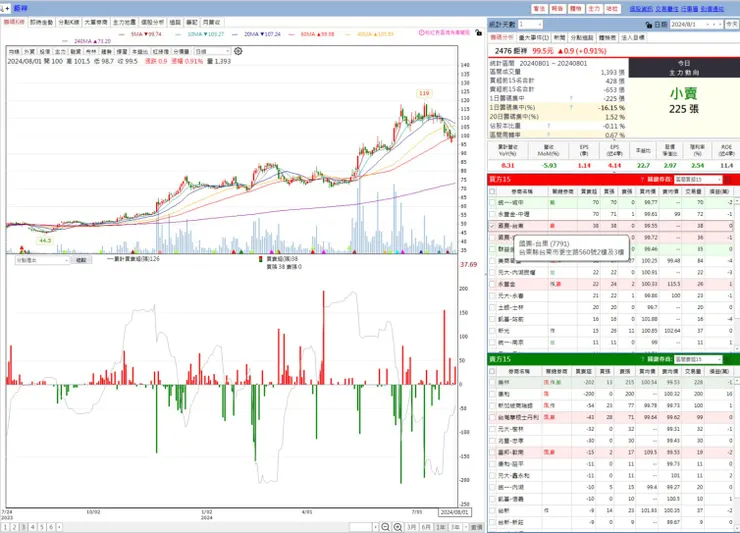740x533 pixels.
Task: Check the 元大-內湖民權 broker checkbox
Action: click(x=492, y=272)
